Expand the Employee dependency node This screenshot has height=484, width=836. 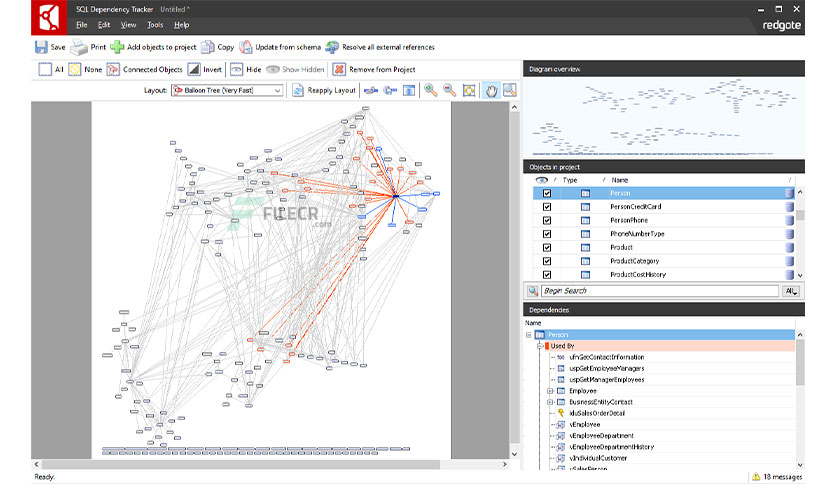click(550, 391)
